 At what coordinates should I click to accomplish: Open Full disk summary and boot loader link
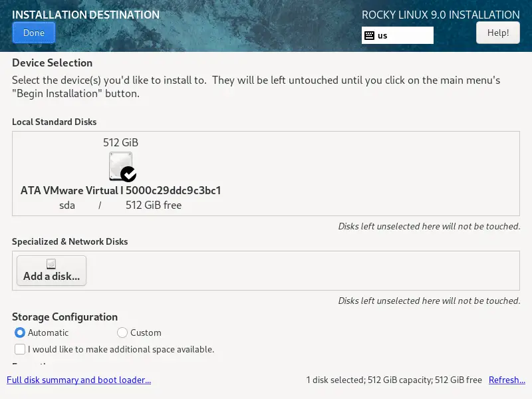click(x=78, y=380)
